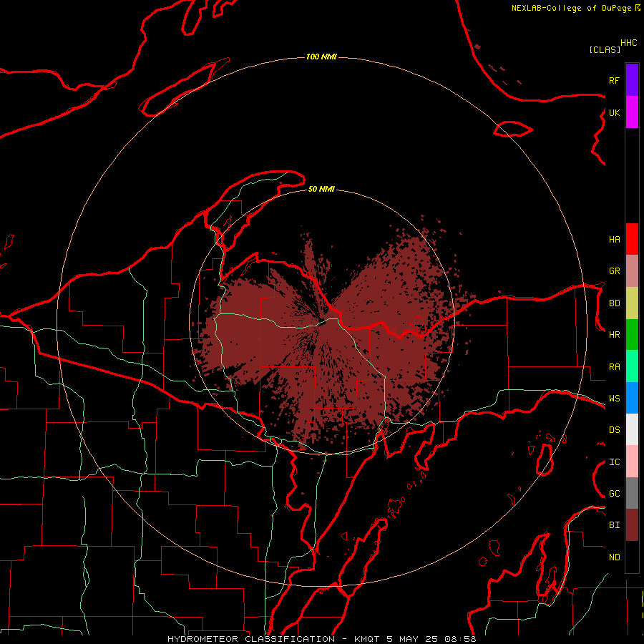Click the ND legend label

(x=614, y=557)
